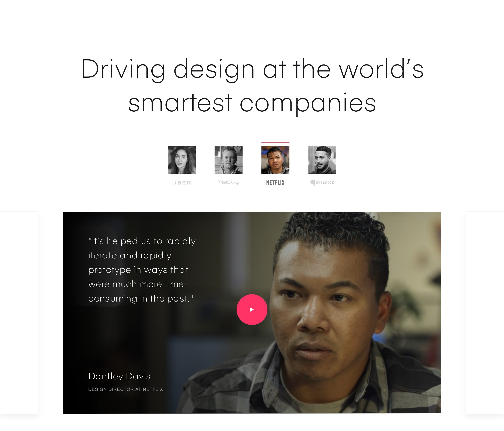This screenshot has height=431, width=504.
Task: Click the EVERNOTE wordmark text
Action: (325, 182)
